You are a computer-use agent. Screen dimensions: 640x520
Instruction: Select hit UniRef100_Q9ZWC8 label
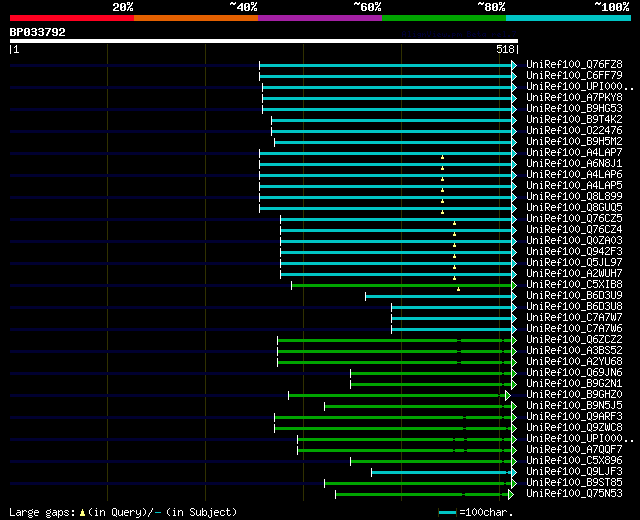coord(574,428)
